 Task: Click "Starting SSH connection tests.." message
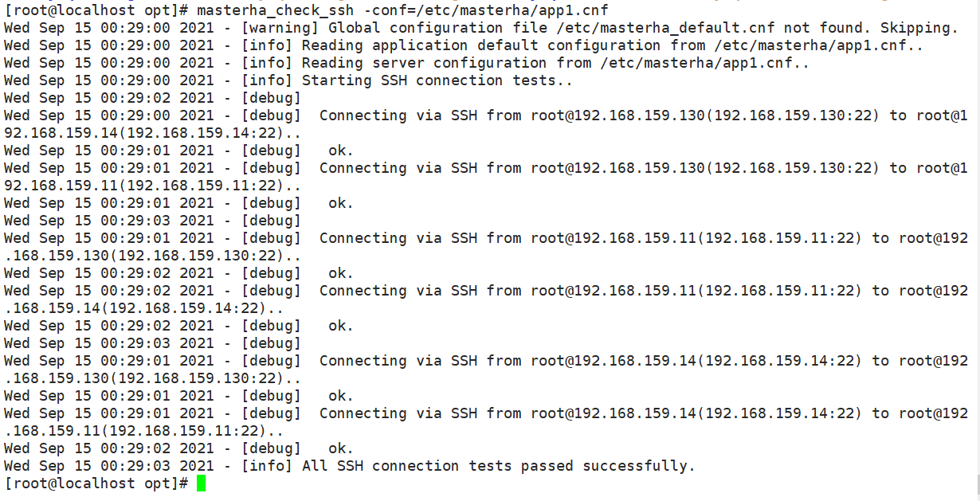pyautogui.click(x=437, y=80)
